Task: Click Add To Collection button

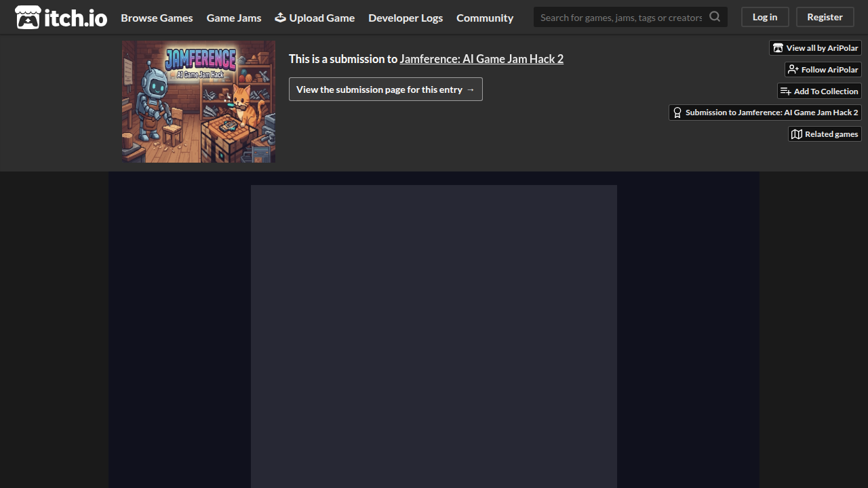Action: [x=819, y=91]
